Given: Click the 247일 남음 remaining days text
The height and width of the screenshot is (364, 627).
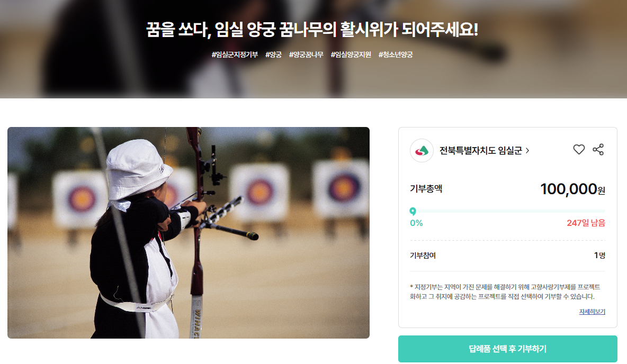Looking at the screenshot, I should [586, 223].
